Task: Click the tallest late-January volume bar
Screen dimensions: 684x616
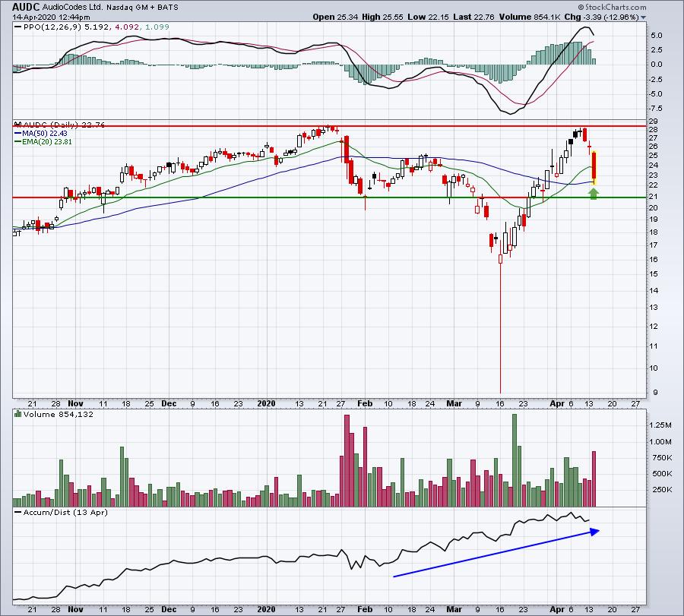Action: (347, 460)
